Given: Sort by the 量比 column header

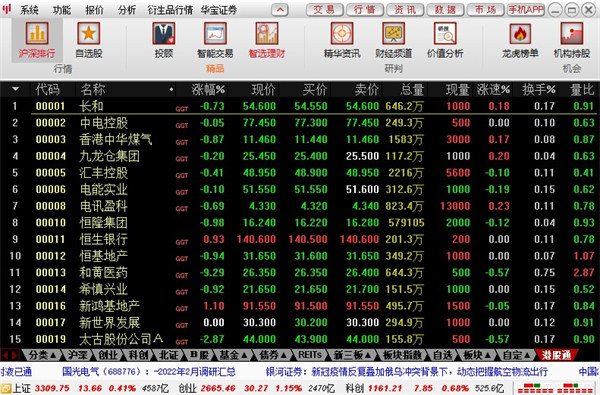Looking at the screenshot, I should (582, 90).
